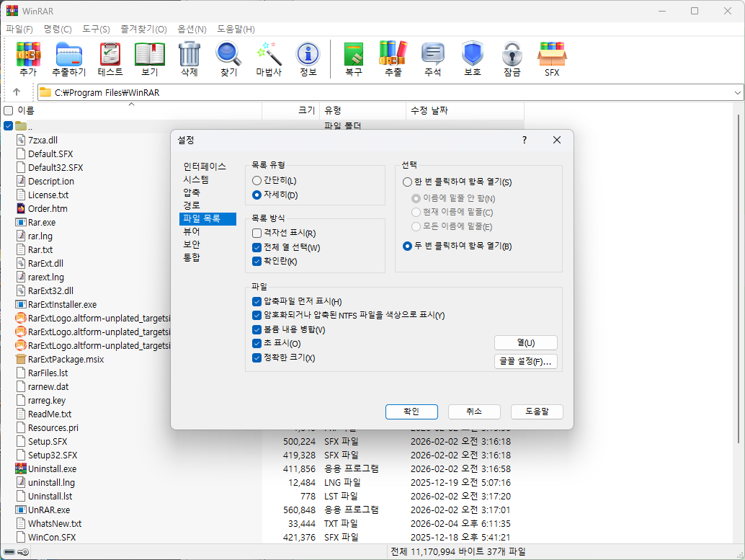745x560 pixels.
Task: Click the 주석 (Comment) toolbar icon
Action: click(x=433, y=54)
